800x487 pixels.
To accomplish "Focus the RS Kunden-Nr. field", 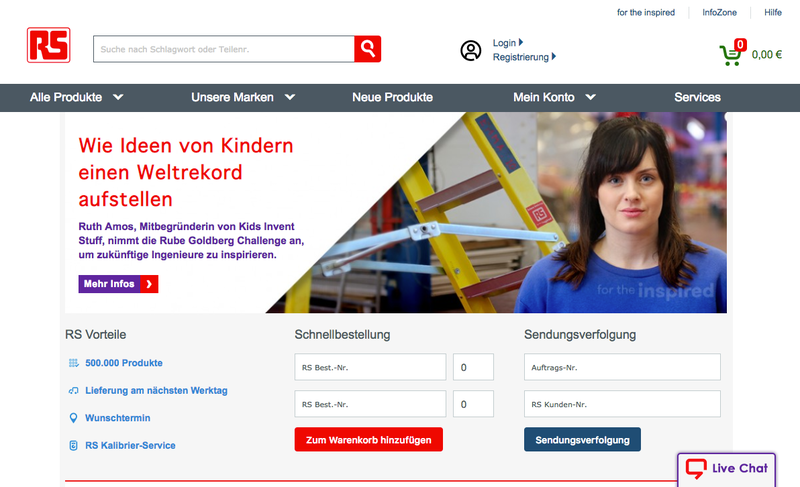I will [622, 404].
